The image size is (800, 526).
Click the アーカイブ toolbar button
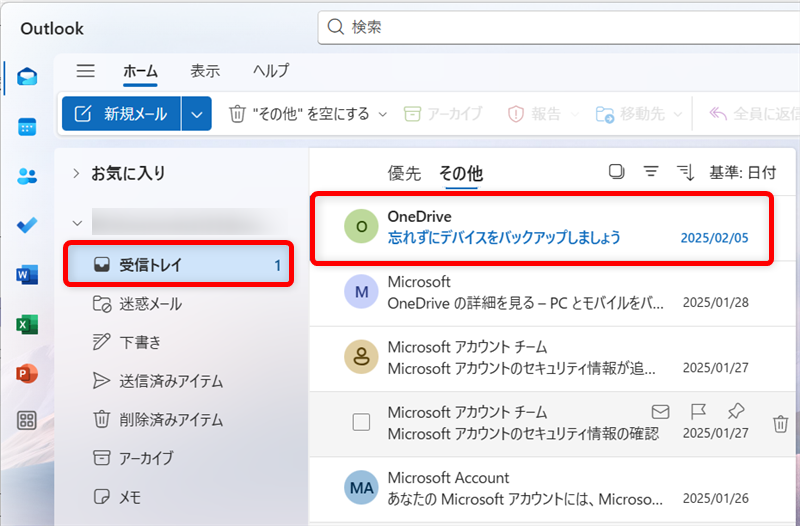(443, 114)
